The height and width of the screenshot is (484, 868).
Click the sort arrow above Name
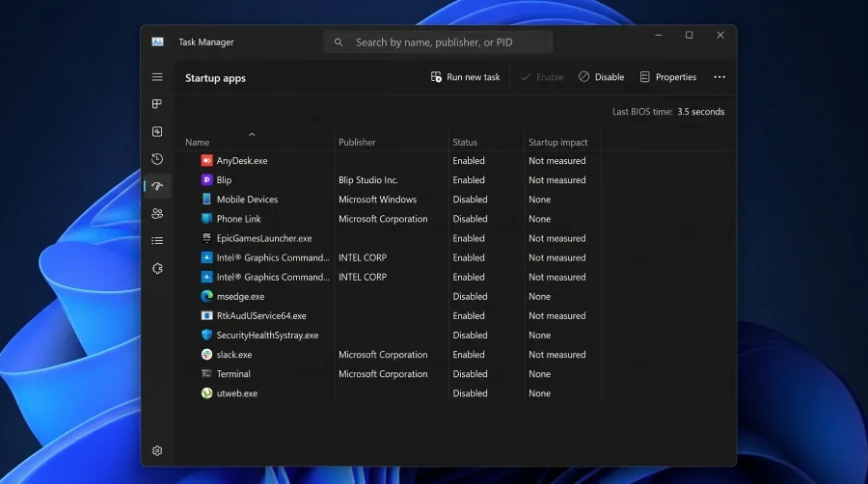tap(252, 134)
